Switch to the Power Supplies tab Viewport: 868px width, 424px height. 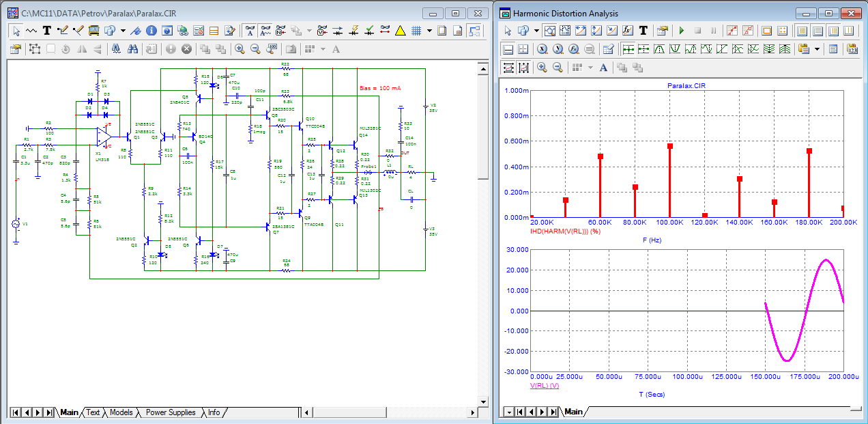pyautogui.click(x=170, y=412)
